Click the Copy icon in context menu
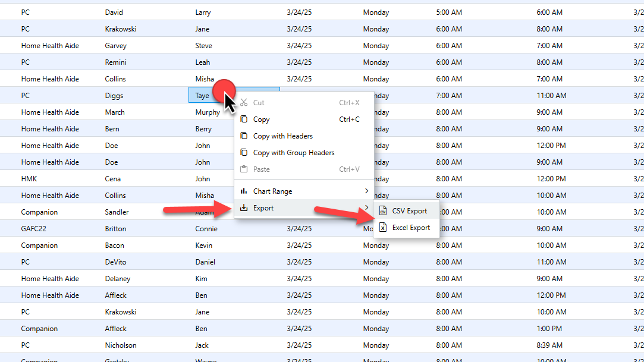Image resolution: width=644 pixels, height=362 pixels. pyautogui.click(x=244, y=119)
